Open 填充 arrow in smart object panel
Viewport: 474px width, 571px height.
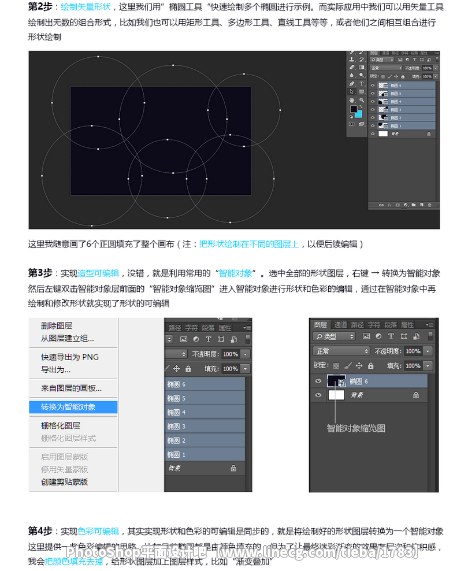tap(428, 366)
